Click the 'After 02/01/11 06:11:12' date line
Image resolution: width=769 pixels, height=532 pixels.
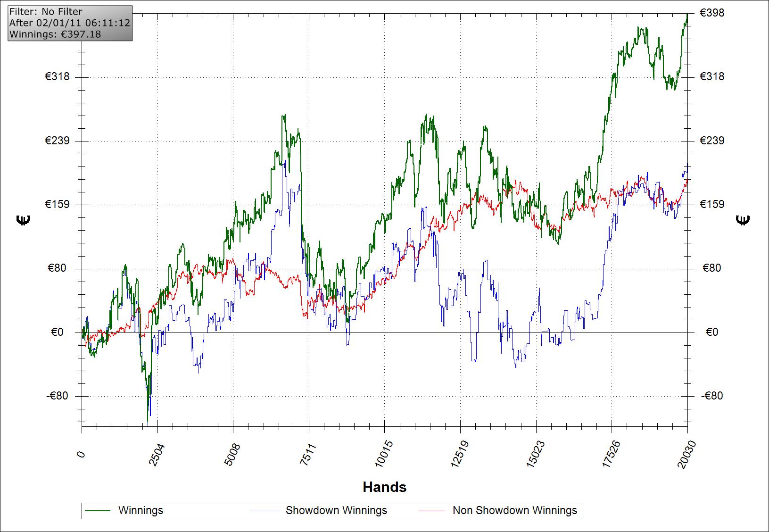[69, 23]
